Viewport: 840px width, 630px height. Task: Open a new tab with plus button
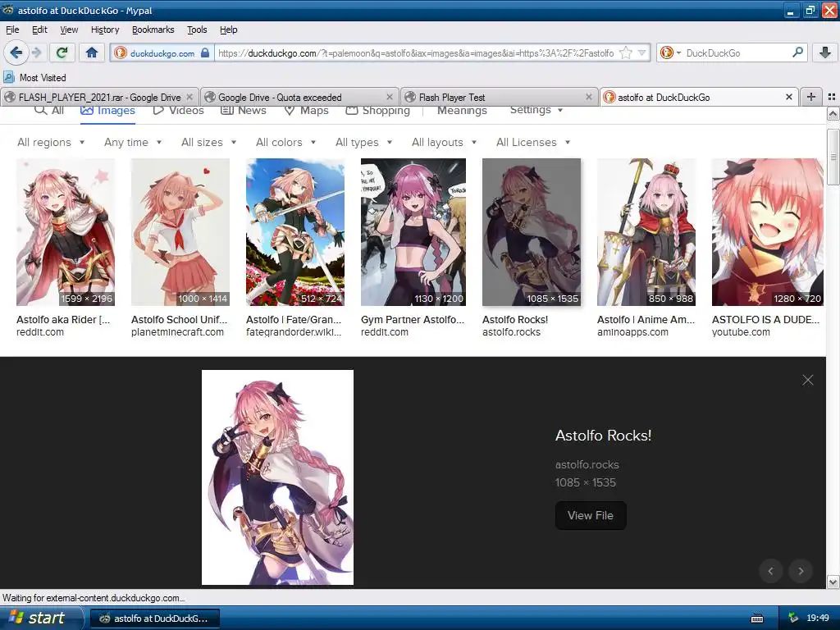(x=811, y=97)
